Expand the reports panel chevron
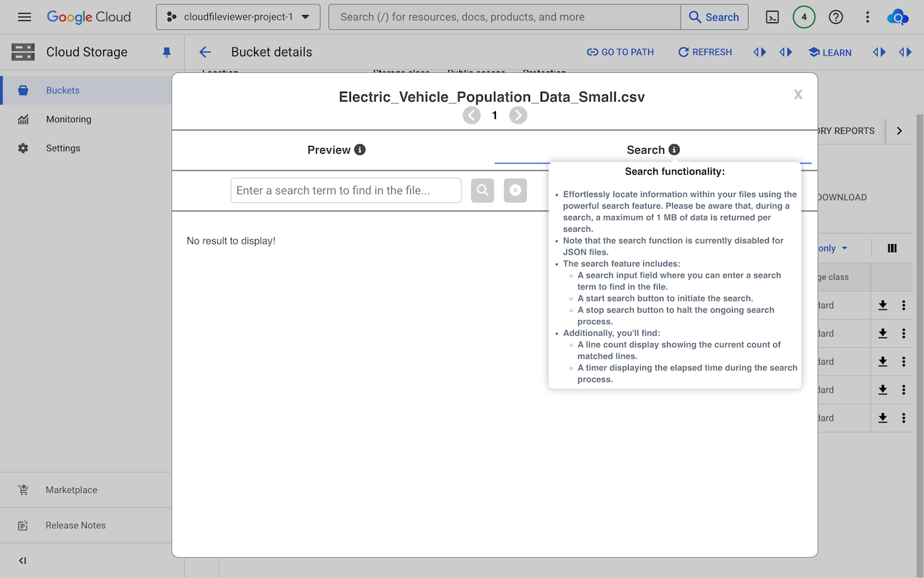 click(899, 131)
